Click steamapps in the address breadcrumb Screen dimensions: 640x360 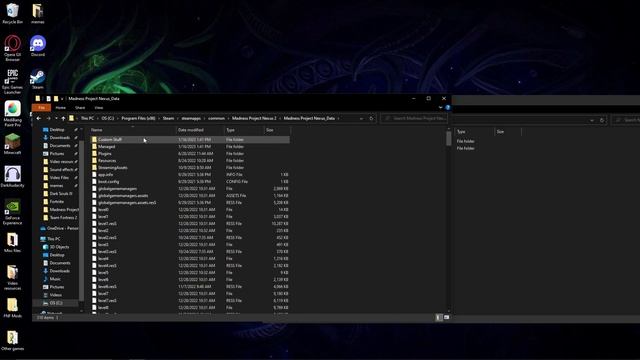point(191,118)
